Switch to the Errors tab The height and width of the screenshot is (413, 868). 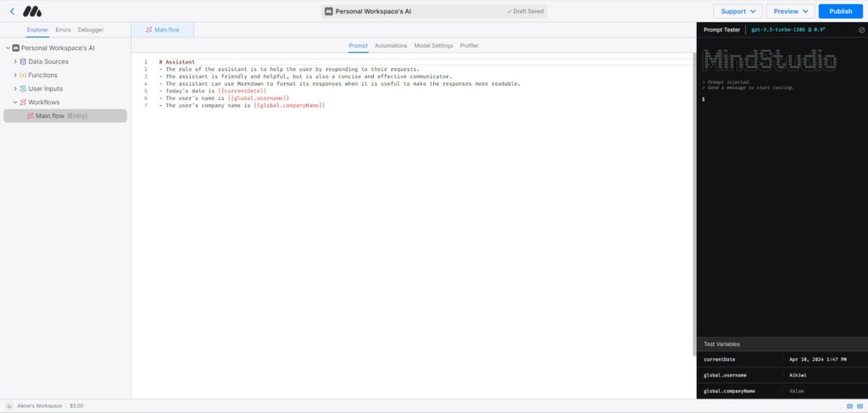pyautogui.click(x=63, y=30)
